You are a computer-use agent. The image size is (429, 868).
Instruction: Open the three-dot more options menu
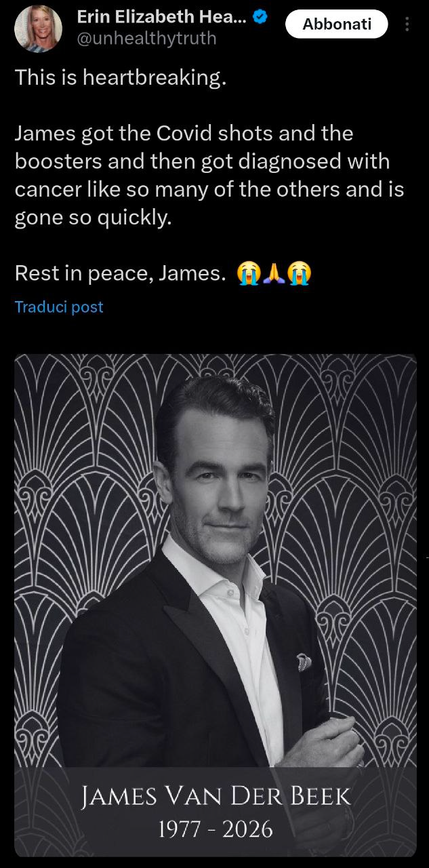coord(407,24)
